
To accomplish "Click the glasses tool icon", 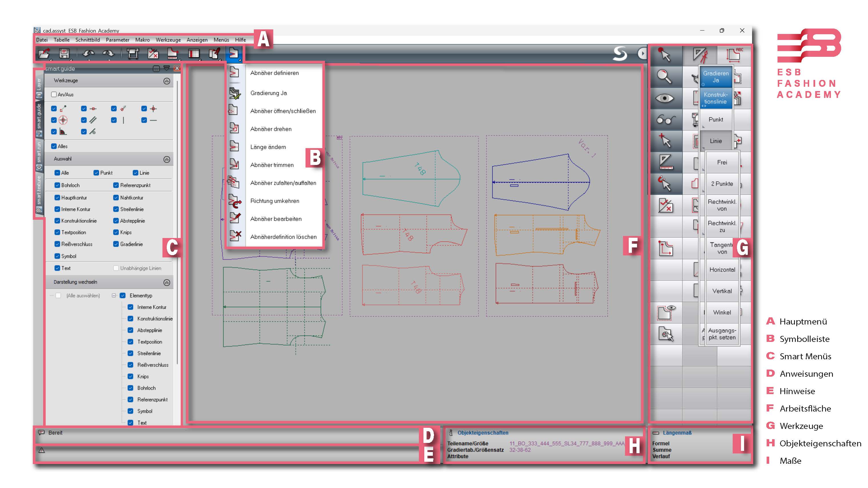I will (x=666, y=120).
